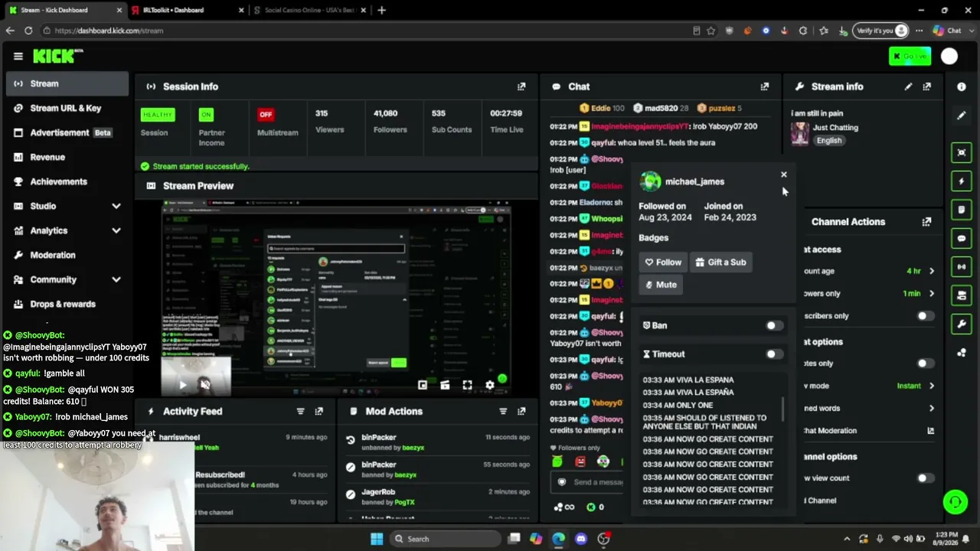Open Revenue in sidebar
The height and width of the screenshot is (551, 980).
(x=67, y=157)
